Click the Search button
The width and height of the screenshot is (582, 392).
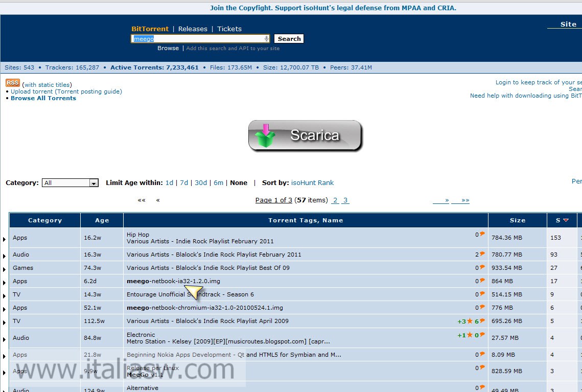click(x=289, y=39)
